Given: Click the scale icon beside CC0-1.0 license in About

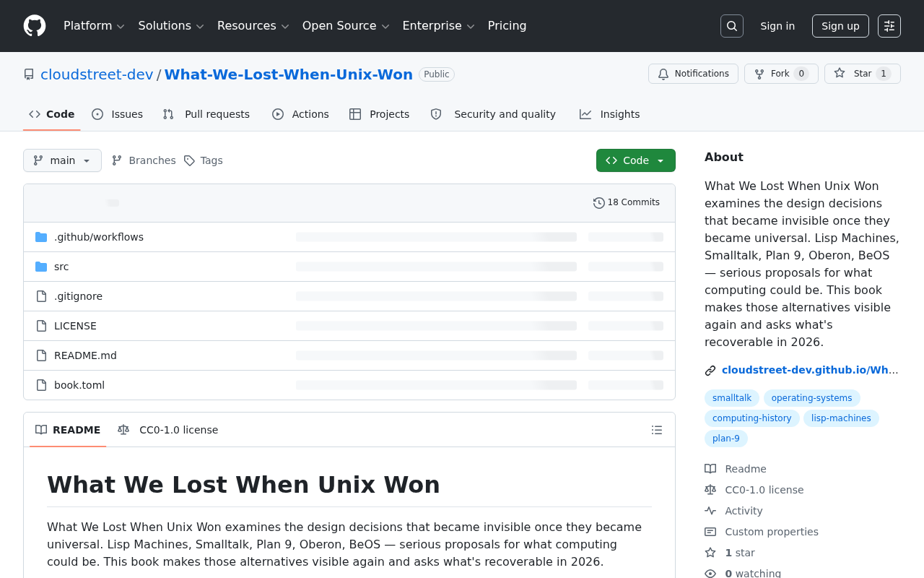Looking at the screenshot, I should tap(710, 490).
